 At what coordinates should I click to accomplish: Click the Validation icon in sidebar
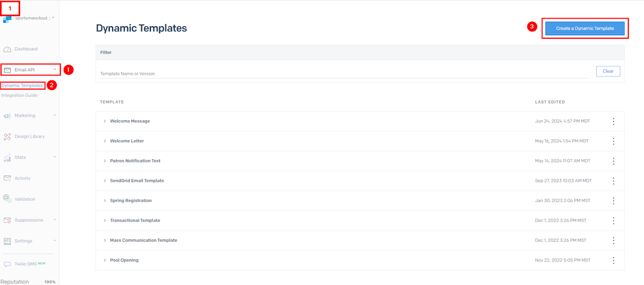point(7,199)
